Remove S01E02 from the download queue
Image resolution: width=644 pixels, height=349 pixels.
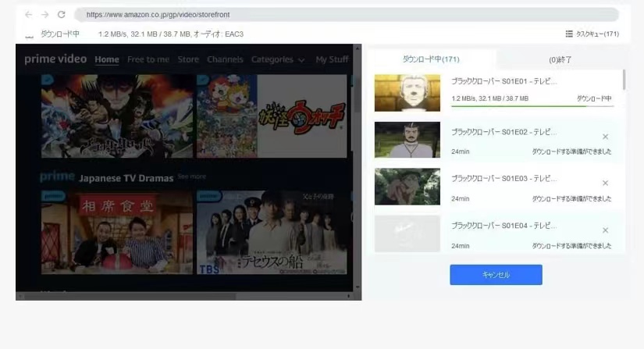[x=605, y=137]
